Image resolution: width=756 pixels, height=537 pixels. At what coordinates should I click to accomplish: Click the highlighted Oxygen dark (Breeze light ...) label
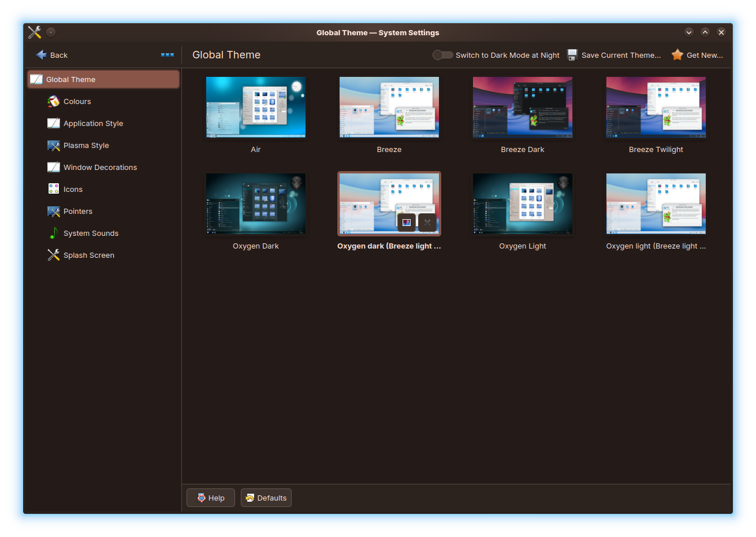(389, 246)
